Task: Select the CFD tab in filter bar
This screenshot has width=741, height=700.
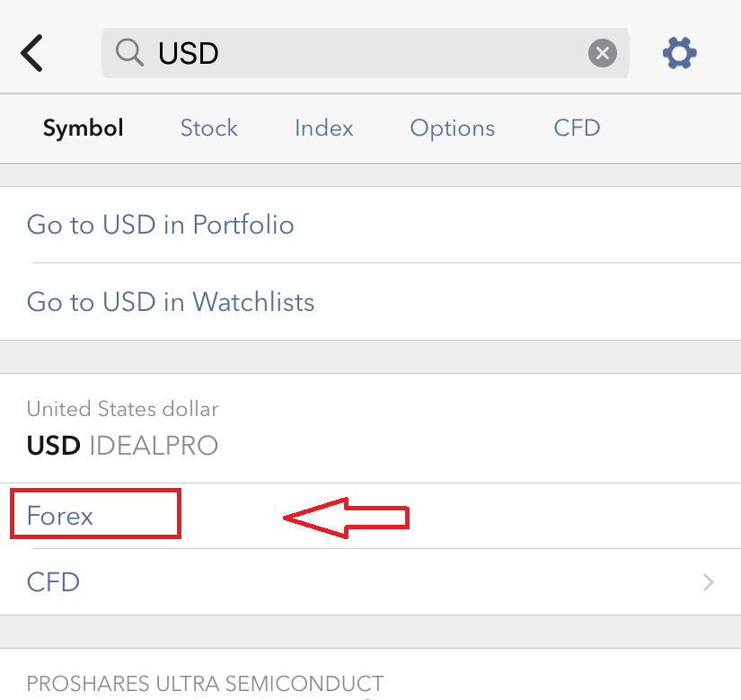Action: click(x=577, y=128)
